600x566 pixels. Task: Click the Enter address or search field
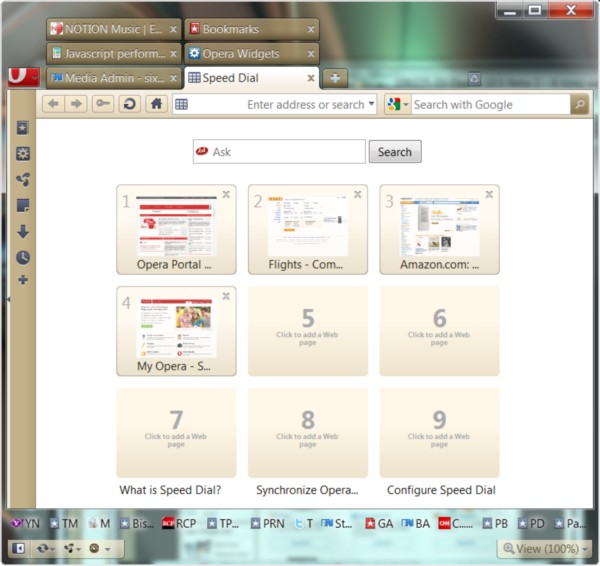(x=274, y=104)
